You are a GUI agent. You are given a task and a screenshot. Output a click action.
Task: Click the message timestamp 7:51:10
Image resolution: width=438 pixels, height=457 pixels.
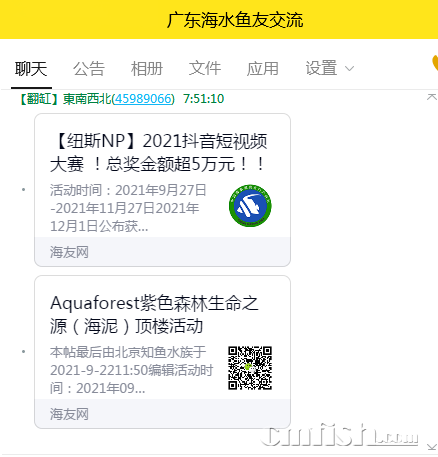click(x=204, y=99)
